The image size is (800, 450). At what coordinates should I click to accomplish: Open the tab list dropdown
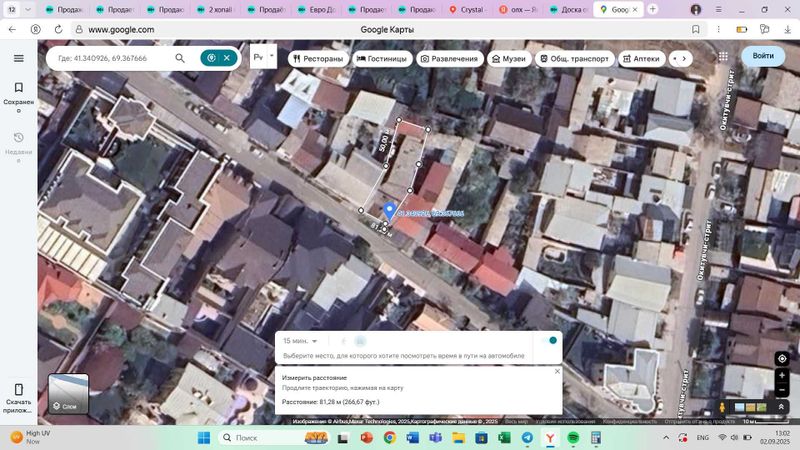[x=28, y=9]
